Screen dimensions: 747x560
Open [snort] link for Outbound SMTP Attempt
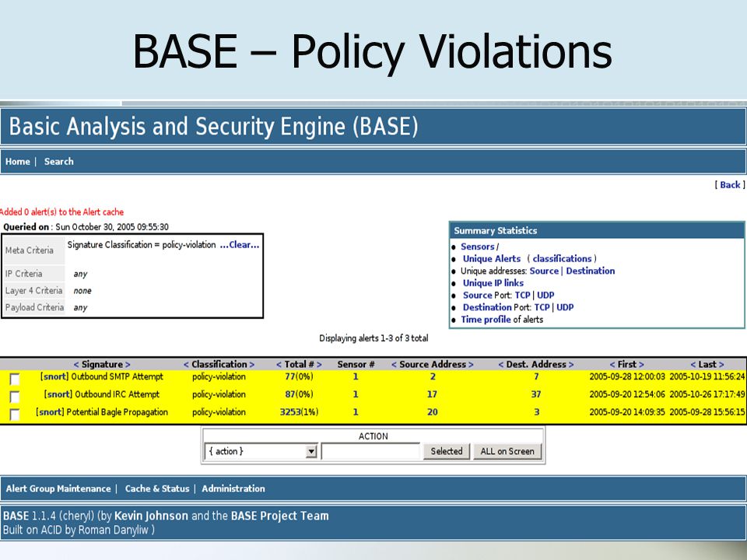pos(54,376)
